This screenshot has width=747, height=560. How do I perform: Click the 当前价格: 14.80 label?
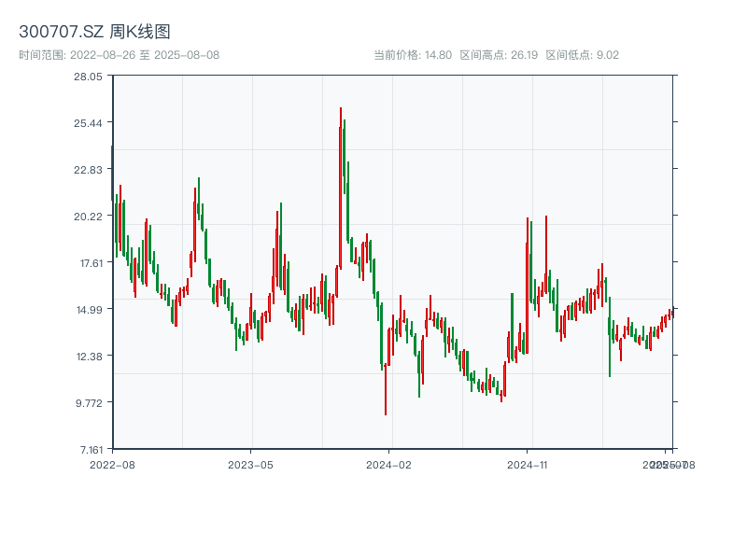click(411, 55)
